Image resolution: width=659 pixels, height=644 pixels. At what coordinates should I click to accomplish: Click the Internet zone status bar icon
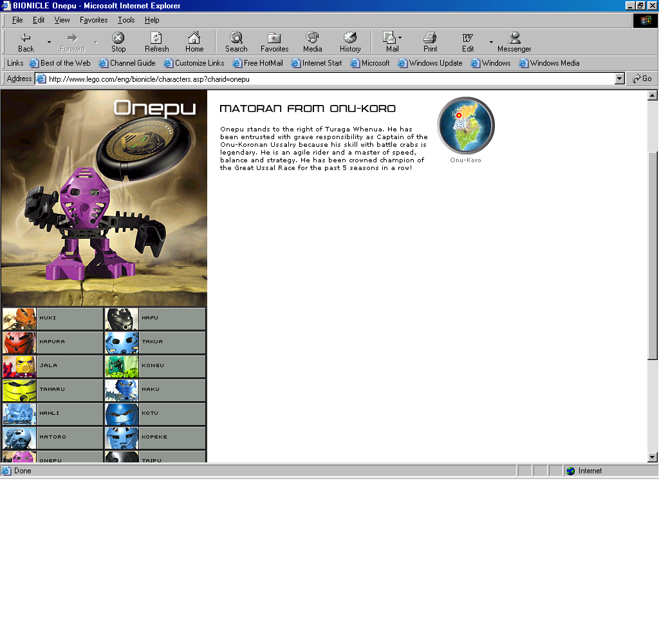[570, 471]
